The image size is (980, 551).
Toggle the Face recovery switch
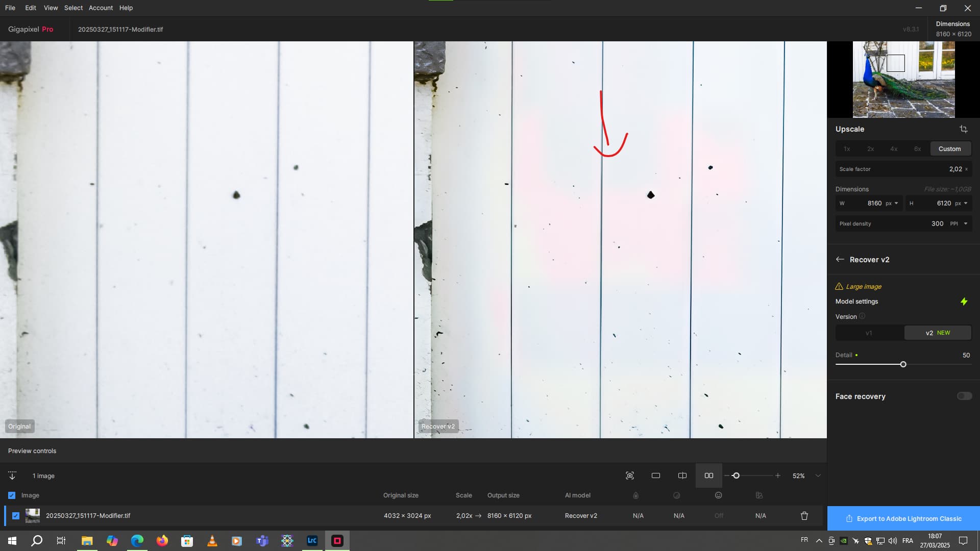coord(964,396)
